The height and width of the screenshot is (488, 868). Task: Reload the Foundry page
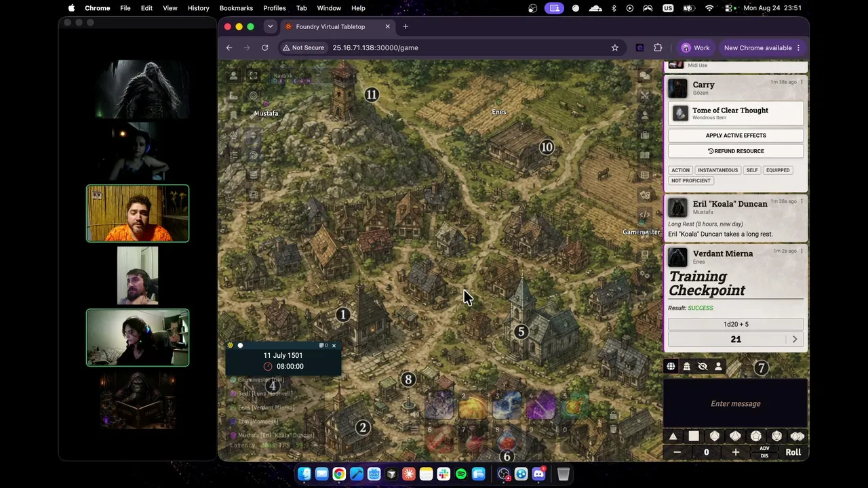(265, 47)
